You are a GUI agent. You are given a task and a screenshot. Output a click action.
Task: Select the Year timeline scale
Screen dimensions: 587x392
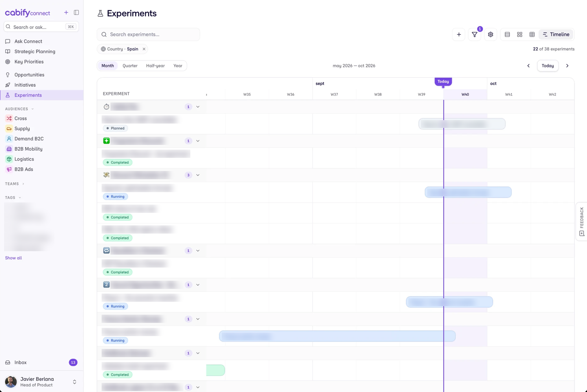click(178, 66)
